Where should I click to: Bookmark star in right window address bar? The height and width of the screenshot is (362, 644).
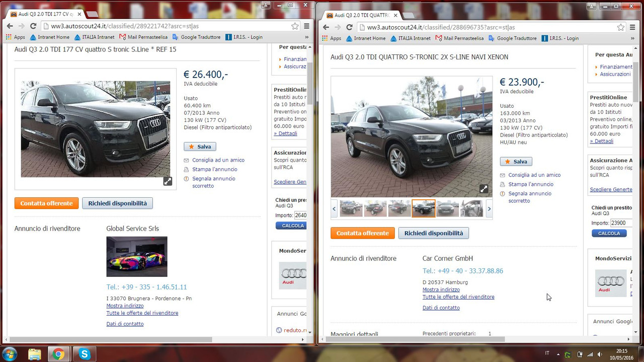pyautogui.click(x=621, y=27)
